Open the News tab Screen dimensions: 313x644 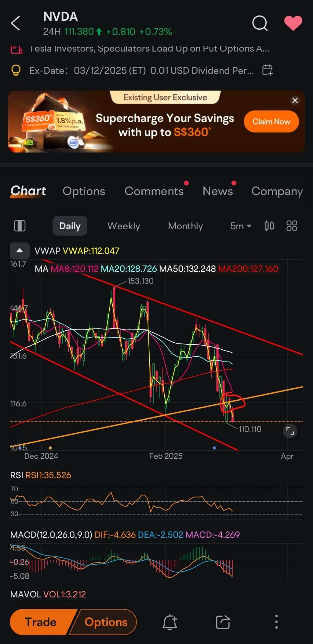click(x=218, y=191)
